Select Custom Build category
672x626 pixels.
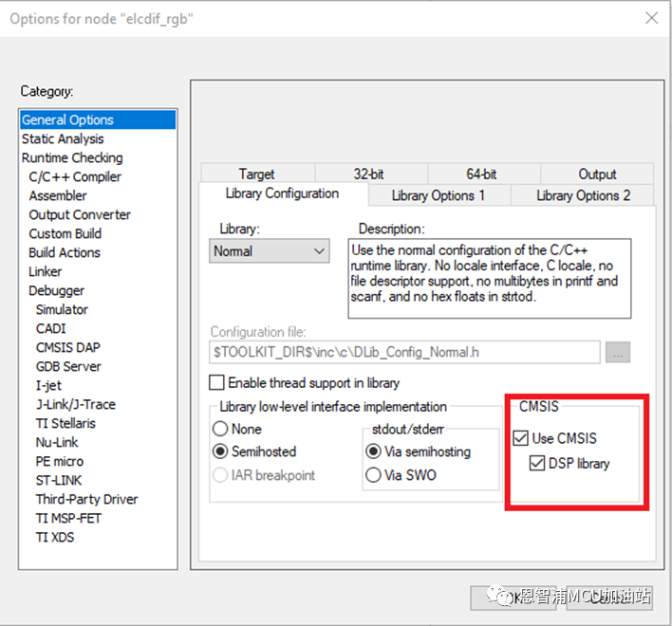(65, 233)
